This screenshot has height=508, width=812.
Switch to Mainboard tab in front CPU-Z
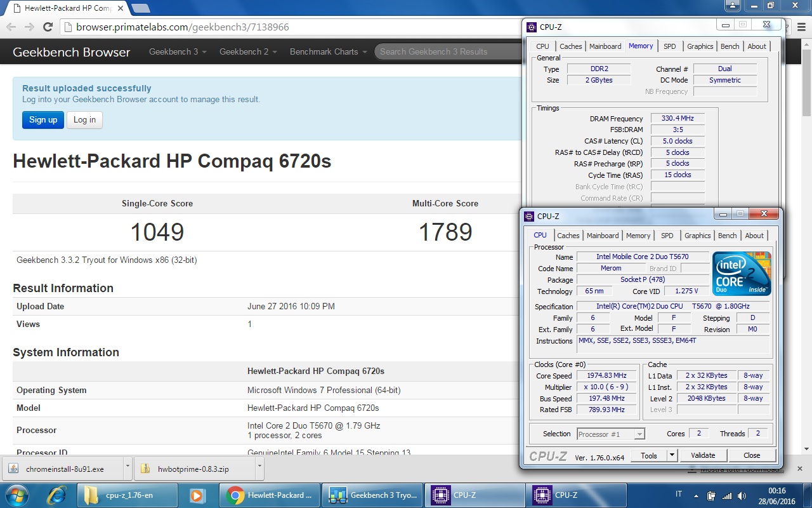click(603, 236)
